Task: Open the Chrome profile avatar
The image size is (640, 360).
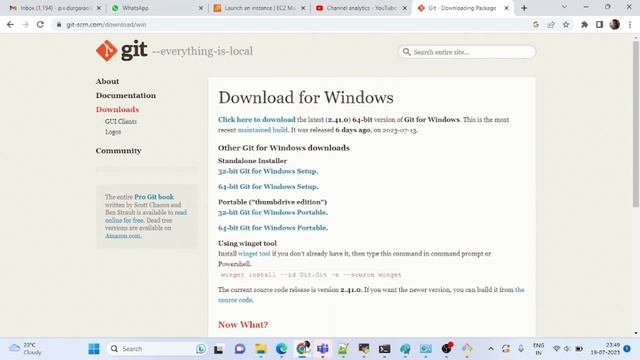Action: [615, 24]
